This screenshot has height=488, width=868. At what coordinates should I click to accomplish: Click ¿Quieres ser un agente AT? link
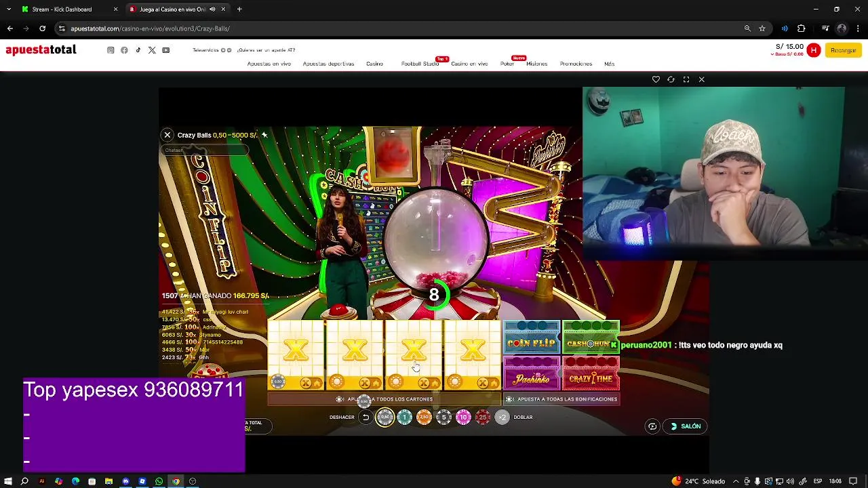[x=266, y=50]
